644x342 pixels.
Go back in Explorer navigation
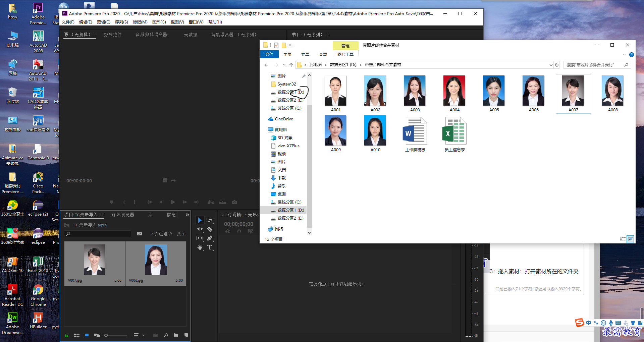coord(266,65)
